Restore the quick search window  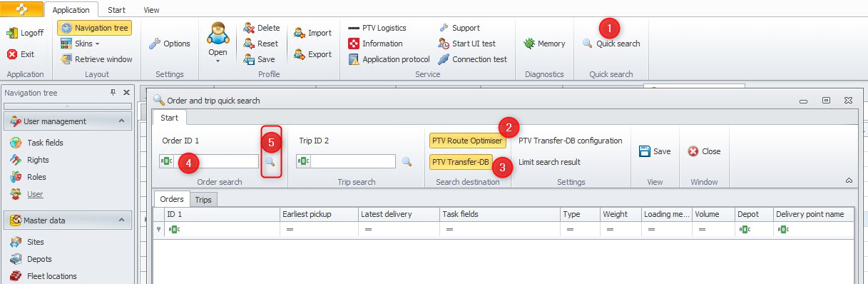click(x=826, y=101)
